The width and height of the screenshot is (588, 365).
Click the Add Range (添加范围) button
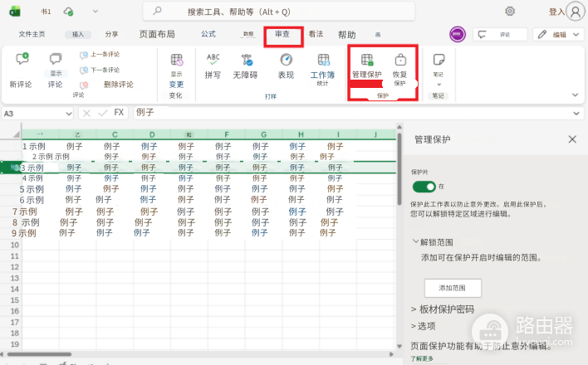click(453, 288)
